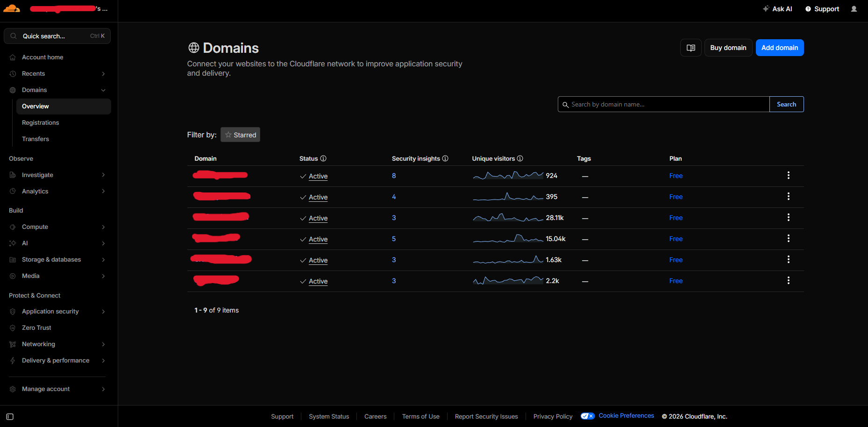This screenshot has width=868, height=427.
Task: Open the Transfers page
Action: pos(64,139)
